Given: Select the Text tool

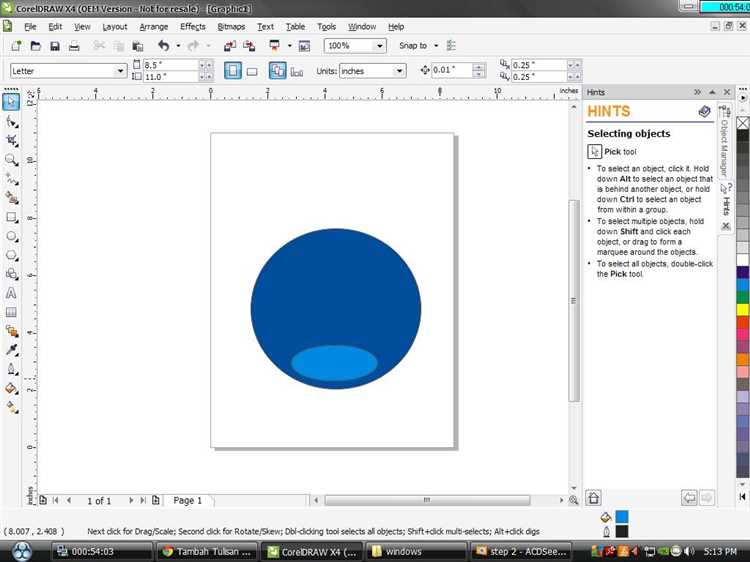Looking at the screenshot, I should tap(12, 293).
